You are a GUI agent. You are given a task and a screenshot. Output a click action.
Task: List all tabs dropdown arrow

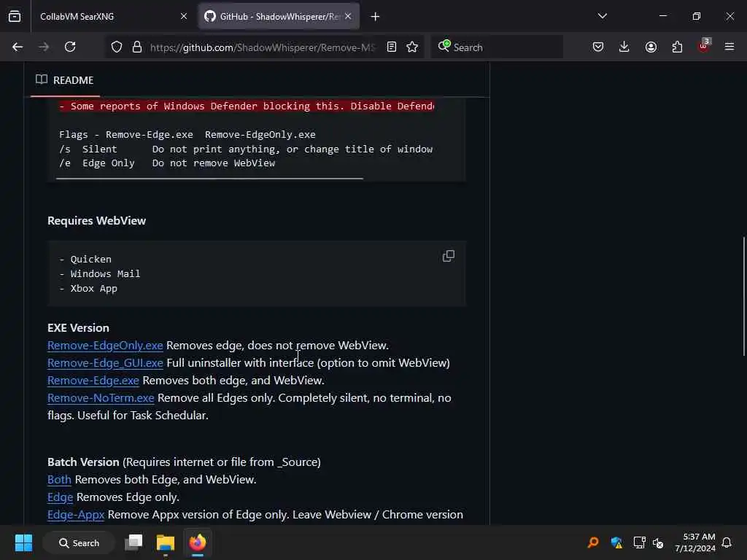pos(602,16)
